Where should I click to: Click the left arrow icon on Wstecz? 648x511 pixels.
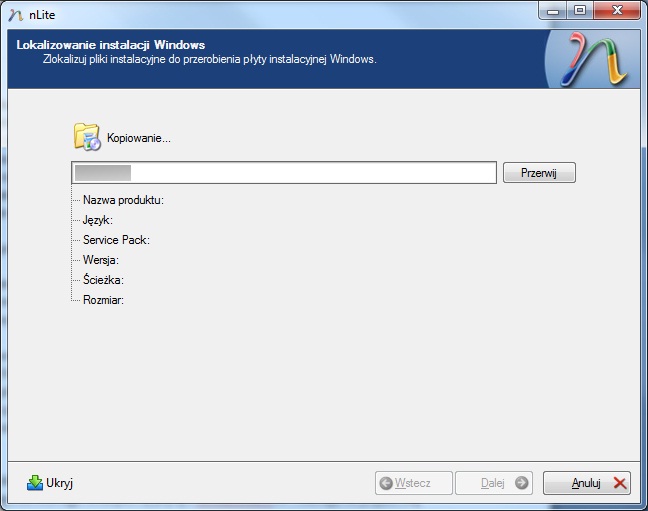pos(386,483)
